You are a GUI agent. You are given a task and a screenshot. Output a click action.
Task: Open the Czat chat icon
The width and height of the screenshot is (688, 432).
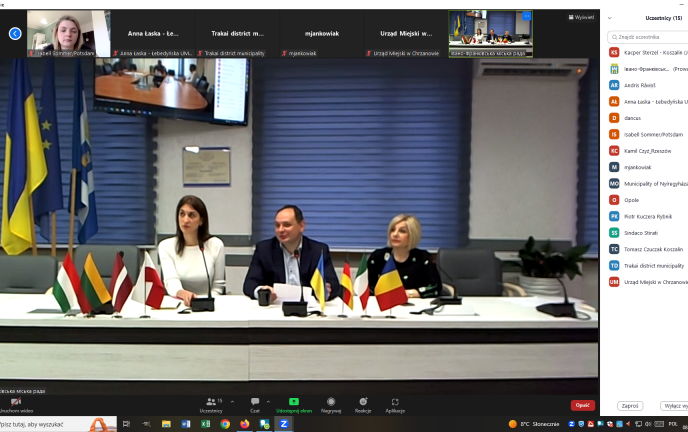tap(255, 401)
